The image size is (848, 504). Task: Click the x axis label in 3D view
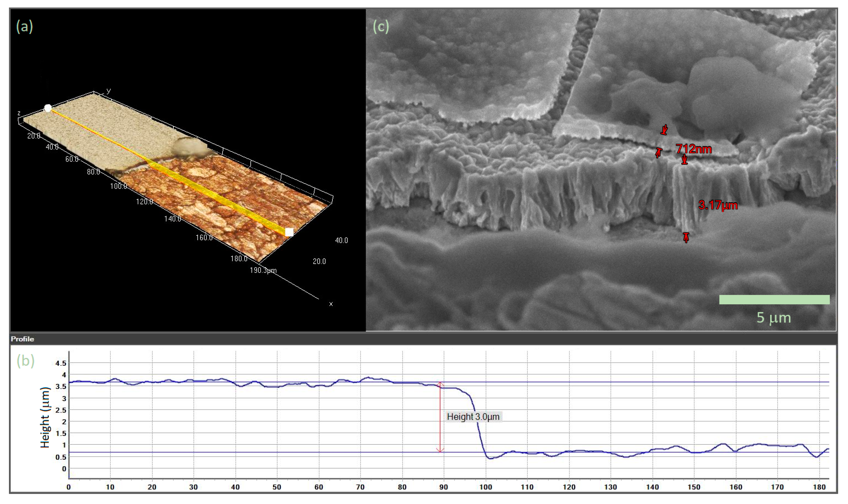(331, 304)
